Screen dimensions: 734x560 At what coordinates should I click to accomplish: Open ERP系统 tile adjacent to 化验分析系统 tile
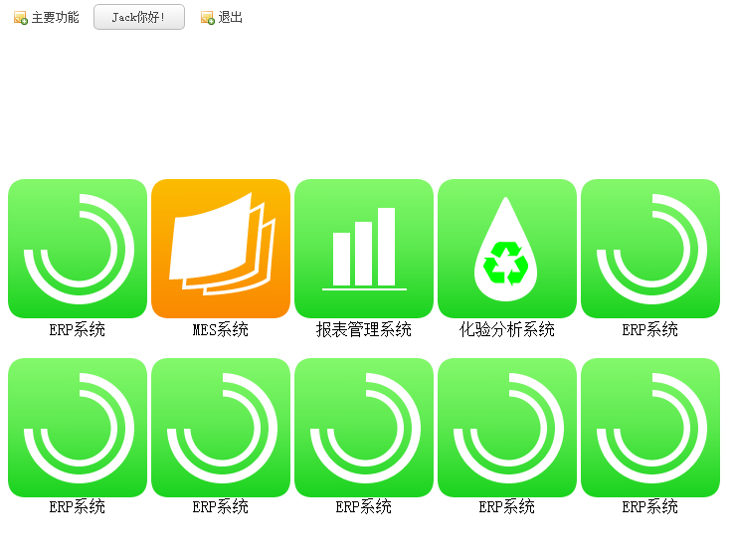pyautogui.click(x=650, y=249)
